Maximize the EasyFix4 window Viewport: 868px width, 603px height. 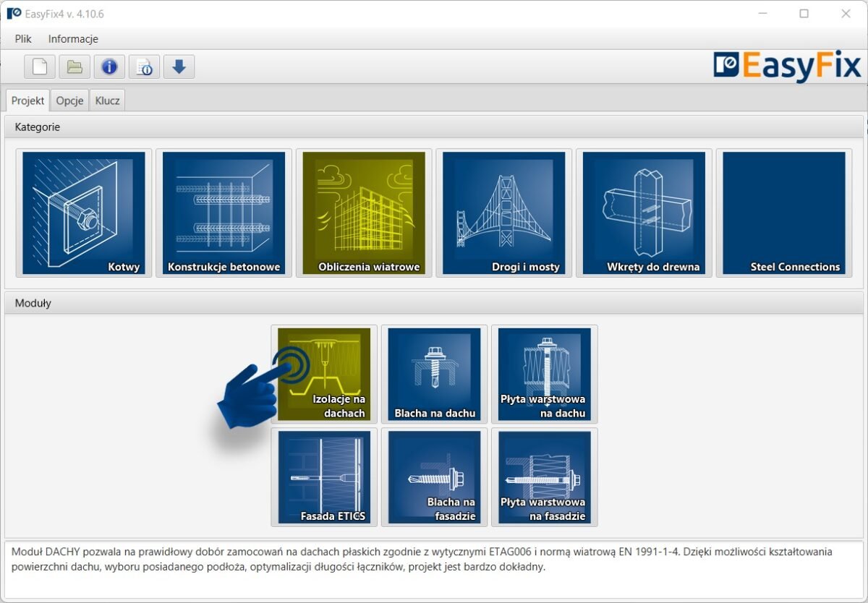click(x=804, y=14)
